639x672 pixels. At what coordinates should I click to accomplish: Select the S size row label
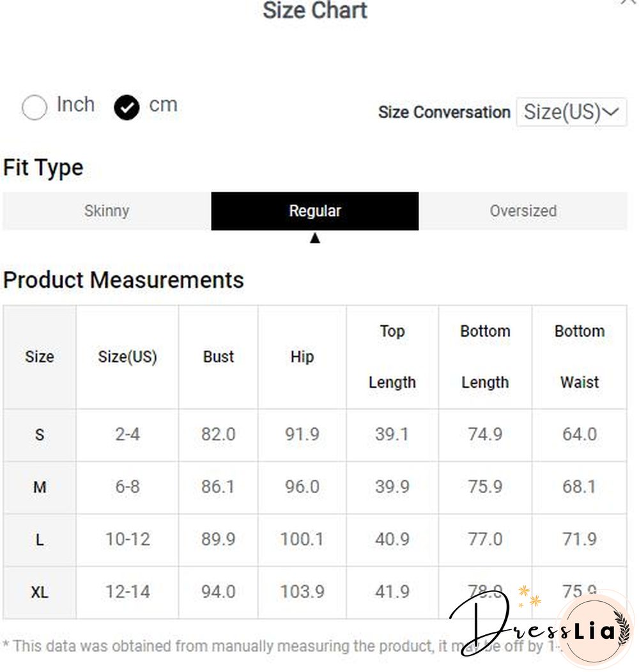[40, 435]
